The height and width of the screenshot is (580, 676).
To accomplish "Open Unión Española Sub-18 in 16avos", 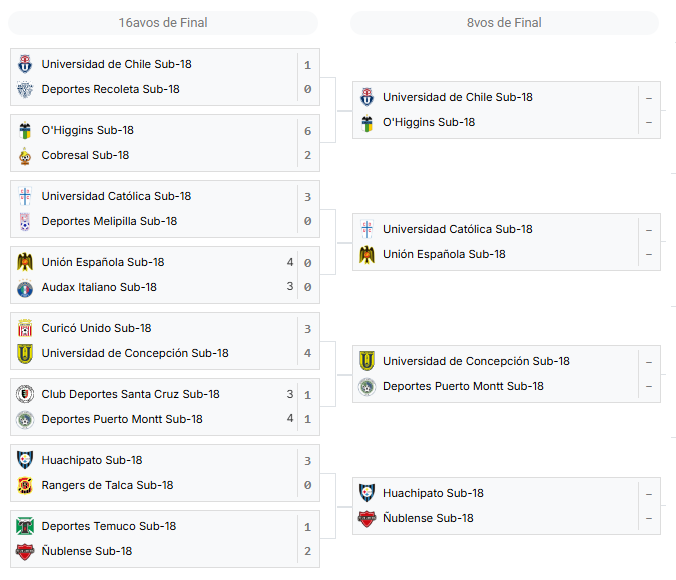I will pyautogui.click(x=103, y=262).
